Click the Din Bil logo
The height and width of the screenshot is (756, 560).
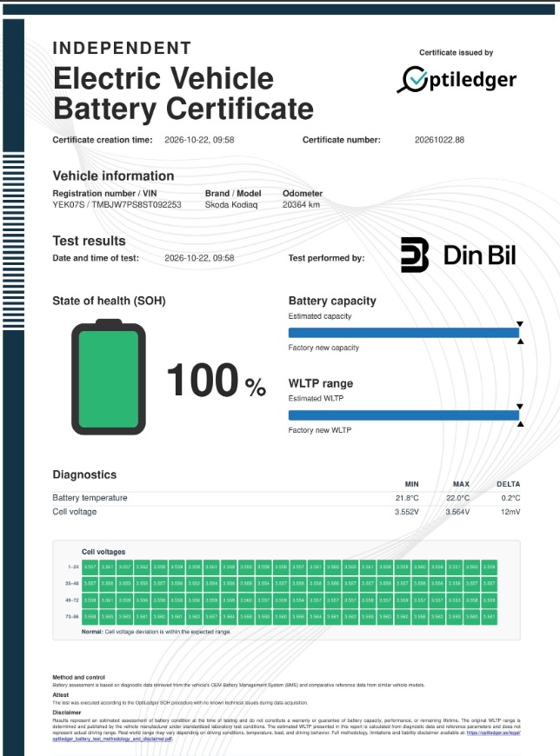(458, 255)
